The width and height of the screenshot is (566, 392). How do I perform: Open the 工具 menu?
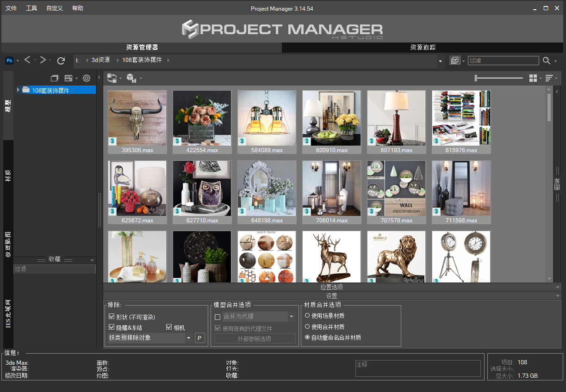click(31, 8)
